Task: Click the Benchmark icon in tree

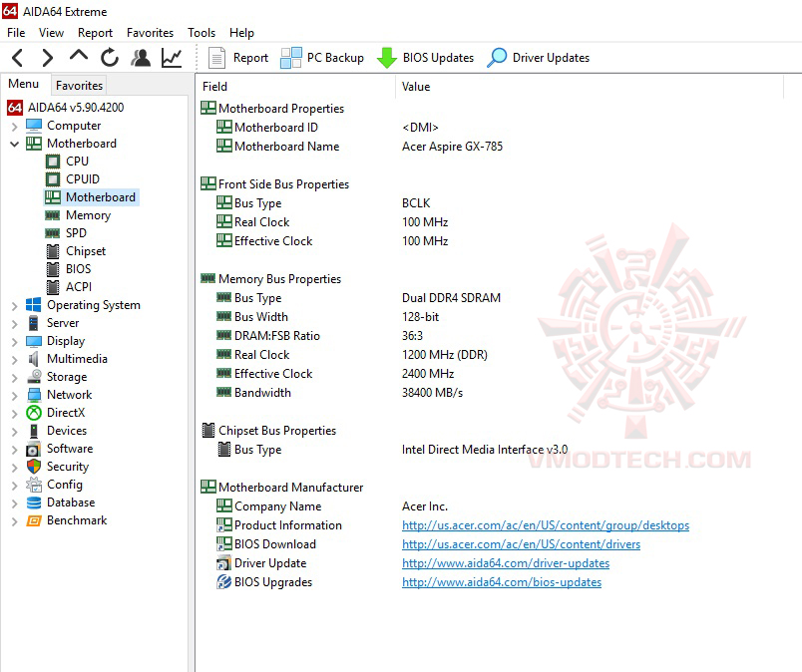Action: [34, 520]
